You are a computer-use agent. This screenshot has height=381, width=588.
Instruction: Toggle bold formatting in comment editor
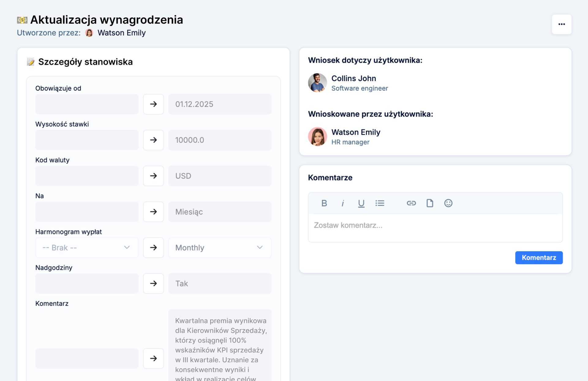coord(324,203)
